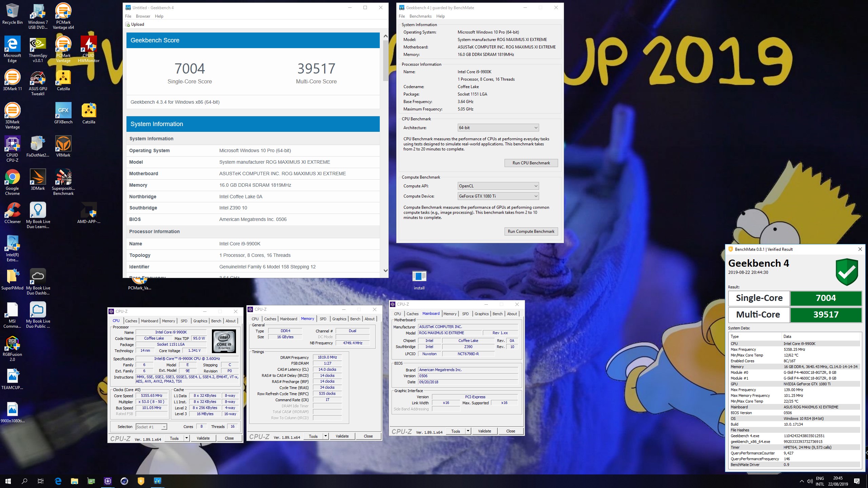
Task: Open the CPUID HWMonitor desktop icon
Action: click(88, 49)
